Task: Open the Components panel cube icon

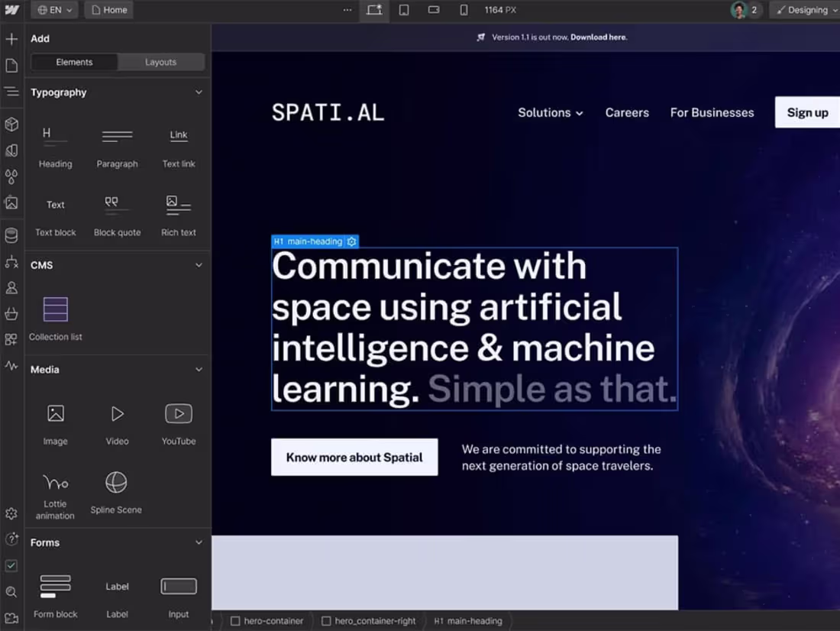Action: (11, 124)
